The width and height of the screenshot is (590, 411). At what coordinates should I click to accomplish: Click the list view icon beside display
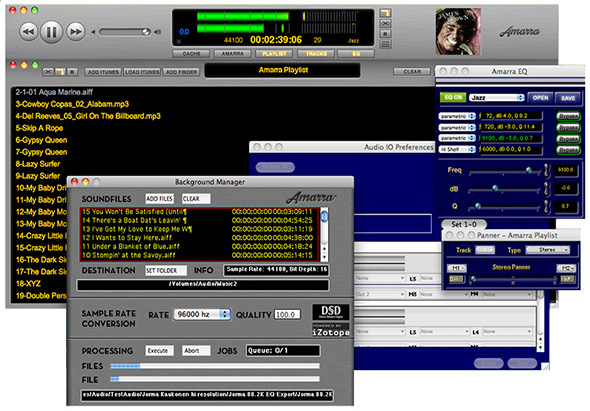click(385, 44)
